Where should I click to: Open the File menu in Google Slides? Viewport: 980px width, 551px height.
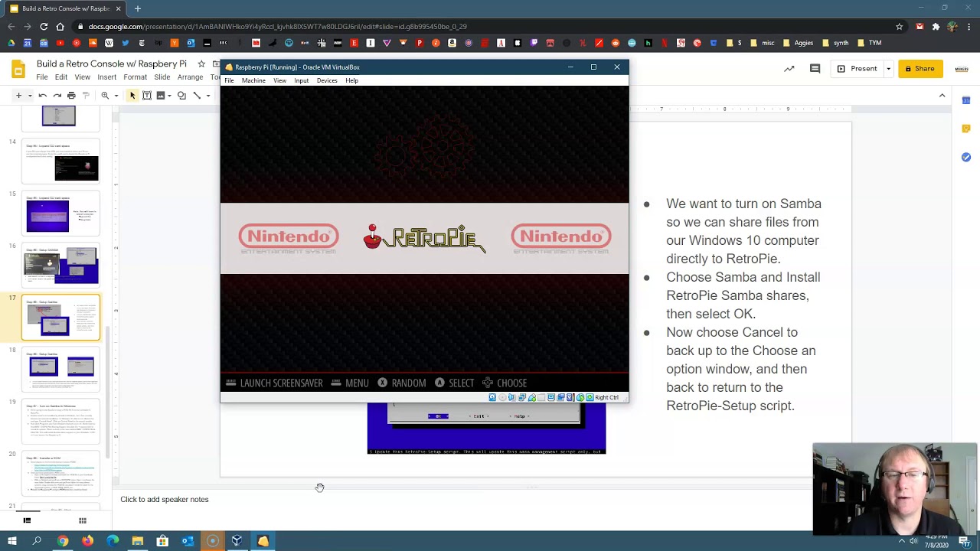pyautogui.click(x=42, y=77)
